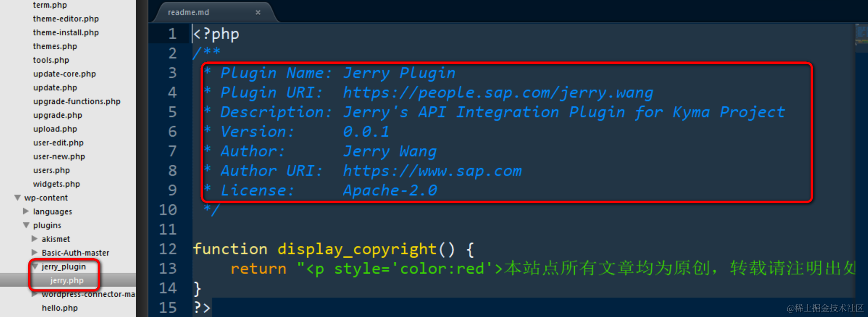Click the 'return' keyword on line 13
Screen dimensions: 868x317
[x=258, y=269]
